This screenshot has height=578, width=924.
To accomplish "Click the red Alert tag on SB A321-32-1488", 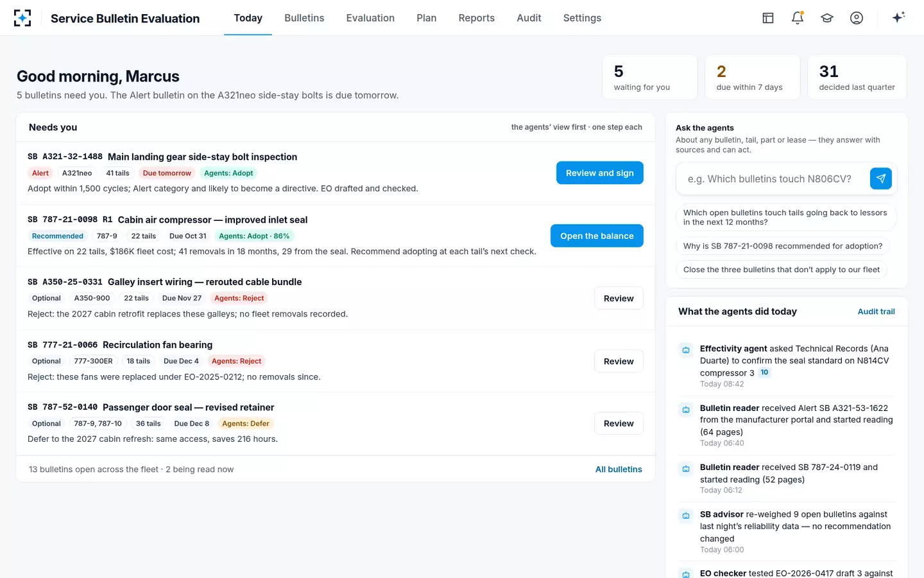I will 40,173.
